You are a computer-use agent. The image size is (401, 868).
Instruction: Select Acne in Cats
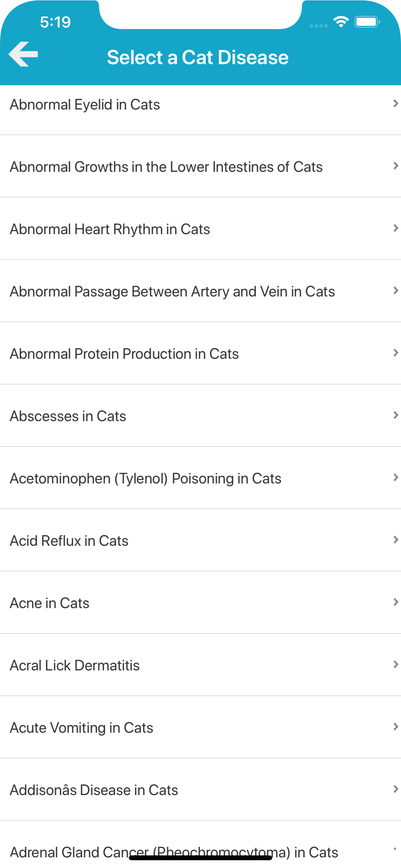(49, 603)
